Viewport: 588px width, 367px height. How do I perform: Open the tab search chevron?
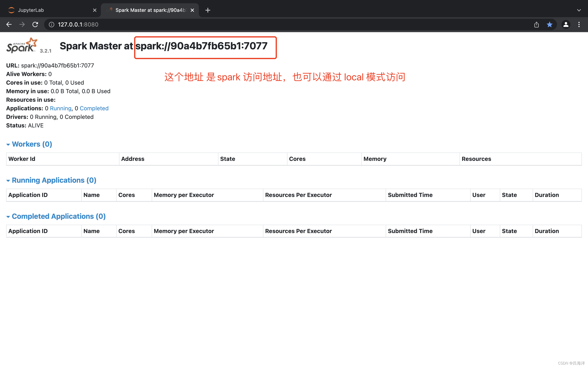click(579, 10)
